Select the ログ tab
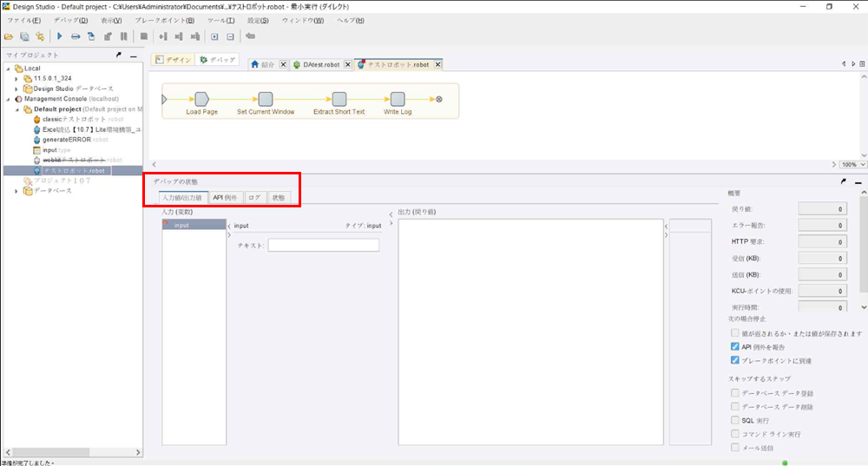Screen dimensions: 868x466 (x=254, y=198)
